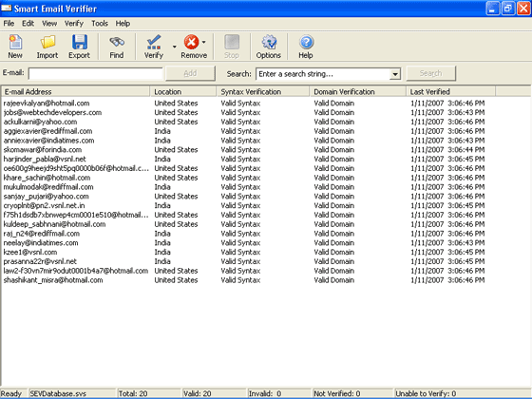Click SEVDatabase.svs in status bar

pyautogui.click(x=58, y=394)
